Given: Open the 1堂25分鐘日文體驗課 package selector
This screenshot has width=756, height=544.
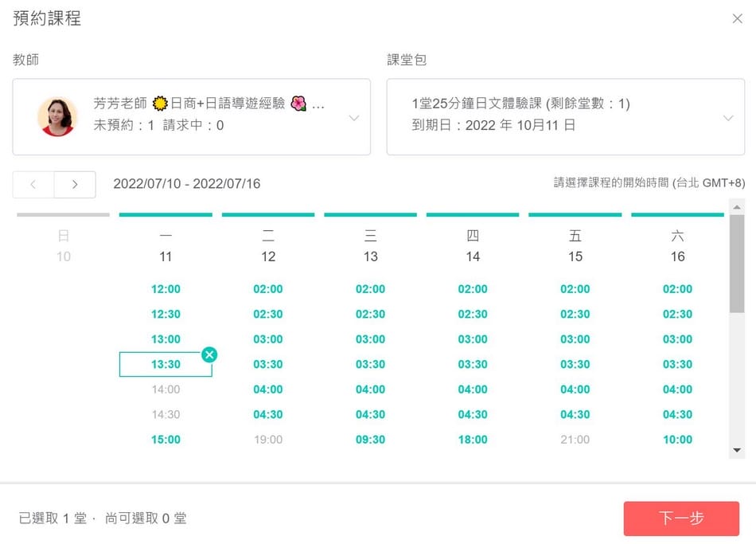Looking at the screenshot, I should [566, 117].
